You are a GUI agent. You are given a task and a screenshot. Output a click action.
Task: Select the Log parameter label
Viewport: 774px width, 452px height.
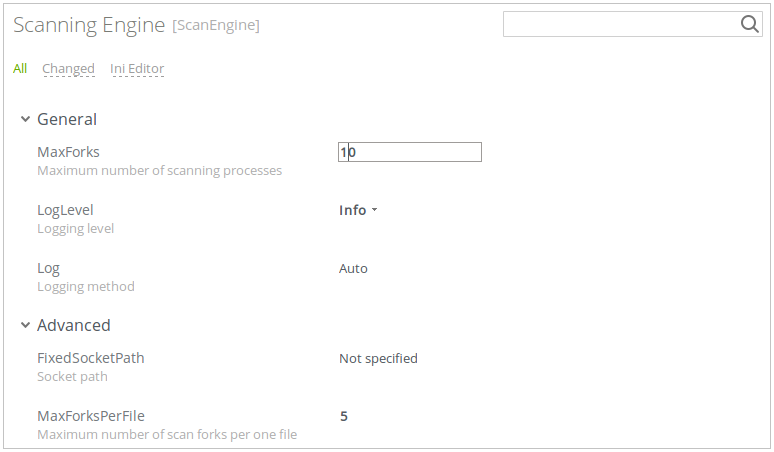point(48,268)
